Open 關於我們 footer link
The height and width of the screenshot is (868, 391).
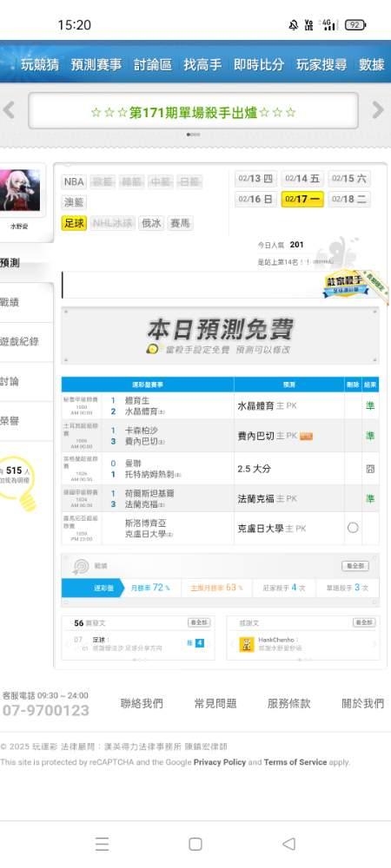pyautogui.click(x=362, y=704)
